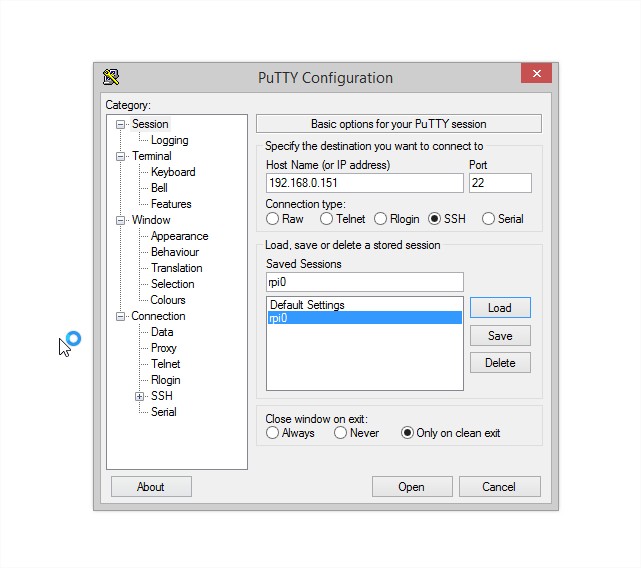Collapse the Connection tree node
The width and height of the screenshot is (641, 568).
pyautogui.click(x=120, y=317)
